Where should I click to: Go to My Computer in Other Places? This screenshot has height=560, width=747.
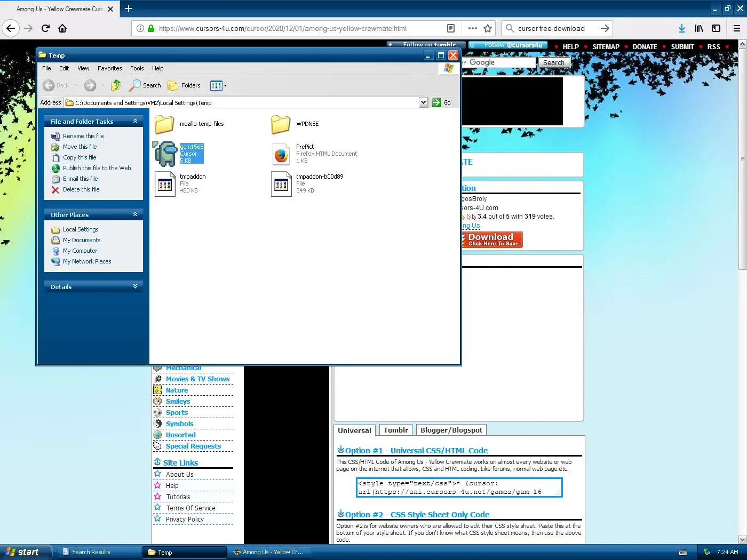tap(74, 251)
